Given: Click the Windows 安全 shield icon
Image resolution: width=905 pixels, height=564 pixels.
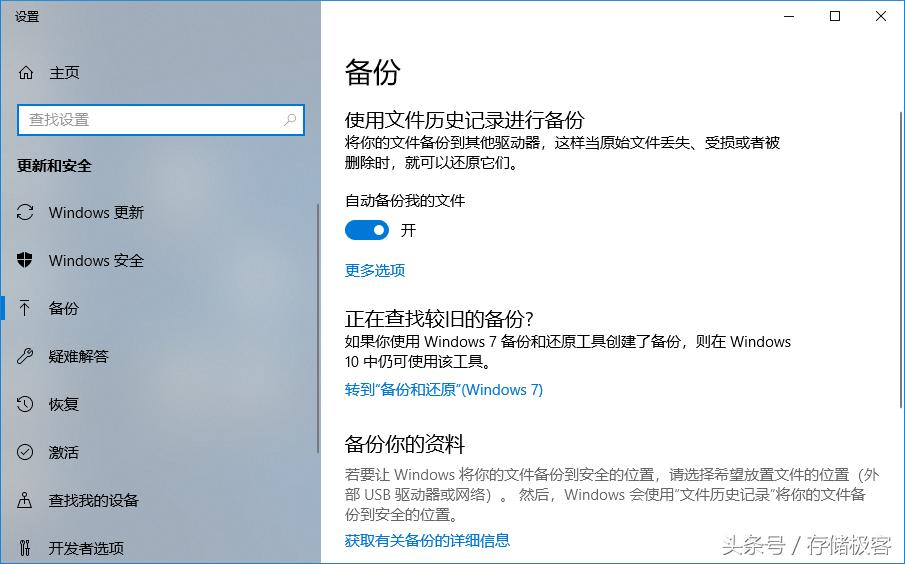Looking at the screenshot, I should (26, 260).
